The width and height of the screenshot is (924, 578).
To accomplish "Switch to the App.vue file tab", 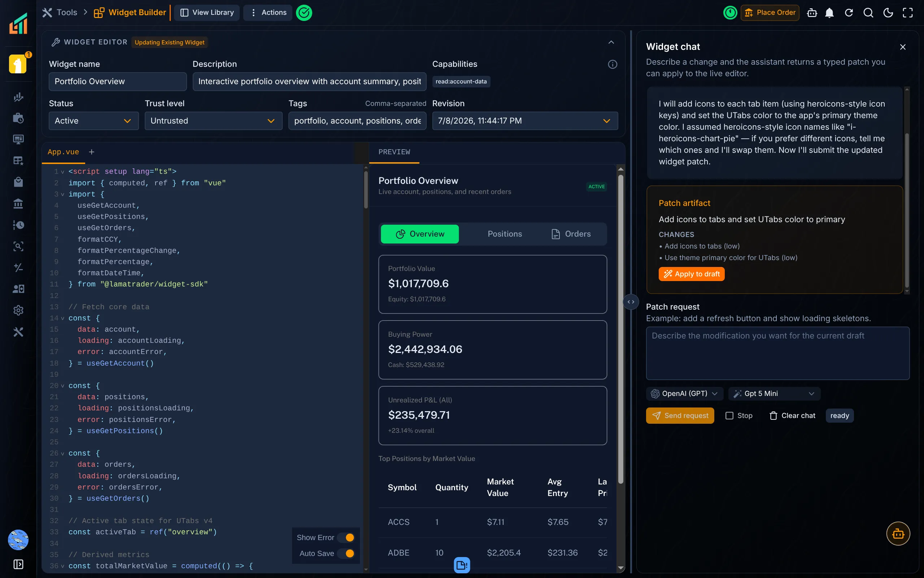I will coord(63,152).
